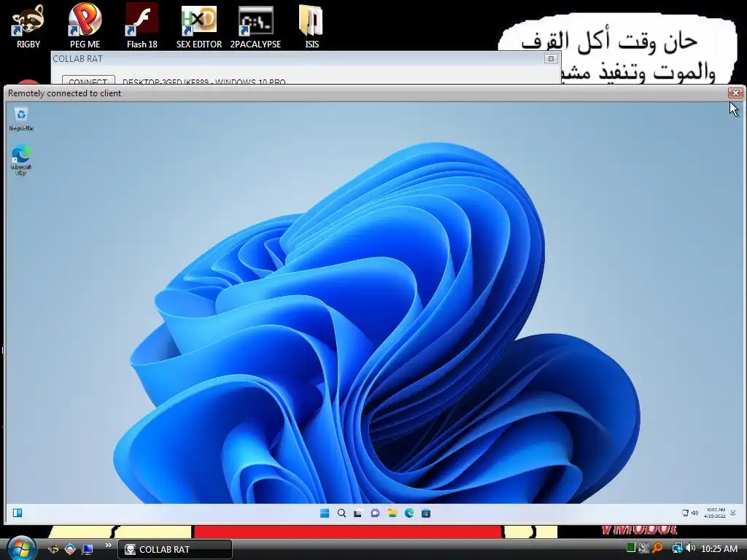This screenshot has width=747, height=560.
Task: Open the host volume tray icon
Action: click(690, 548)
